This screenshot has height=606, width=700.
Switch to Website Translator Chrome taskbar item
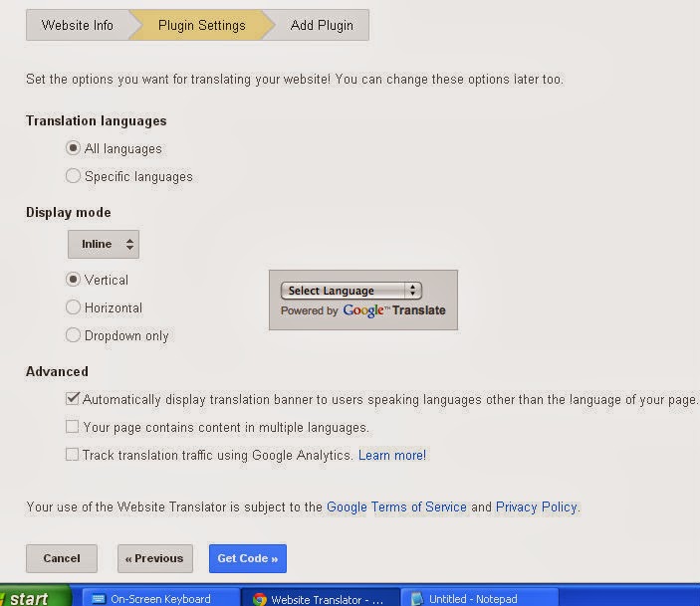[x=320, y=599]
